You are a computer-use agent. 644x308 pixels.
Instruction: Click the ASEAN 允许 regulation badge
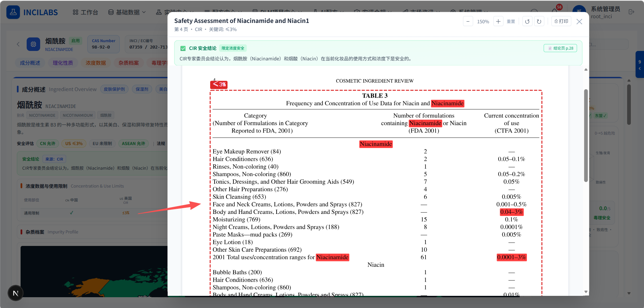click(x=134, y=143)
